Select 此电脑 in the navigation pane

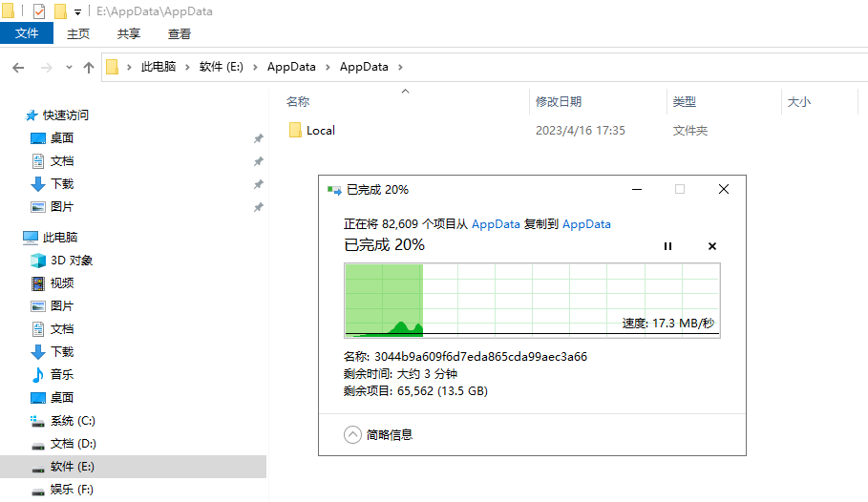(60, 238)
